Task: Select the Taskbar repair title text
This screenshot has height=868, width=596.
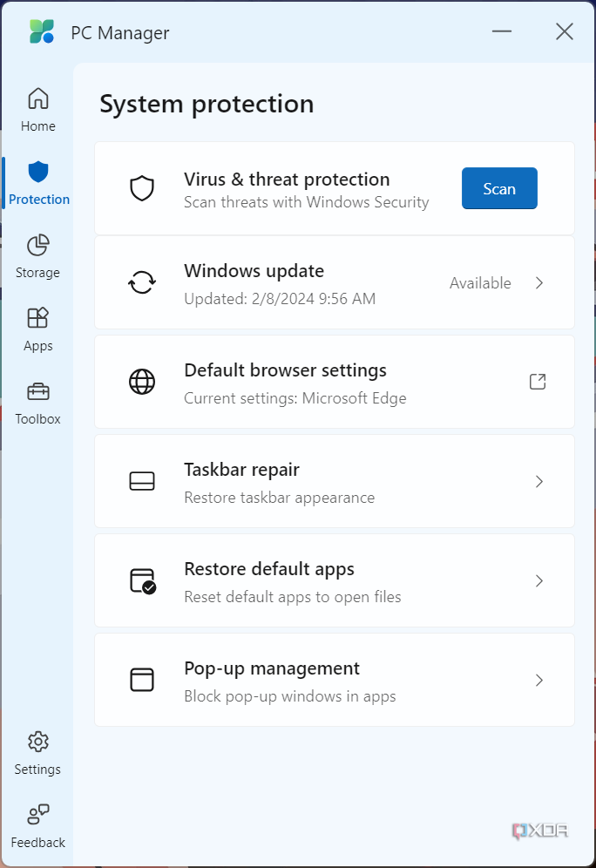Action: (x=241, y=470)
